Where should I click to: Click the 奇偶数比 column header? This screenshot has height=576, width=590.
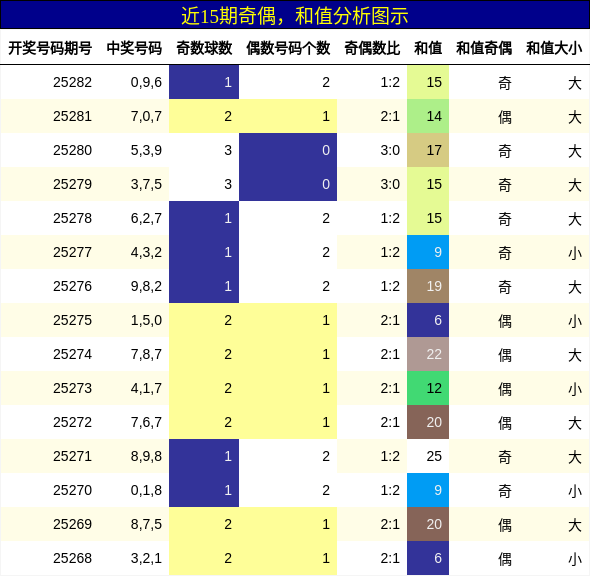pos(372,48)
